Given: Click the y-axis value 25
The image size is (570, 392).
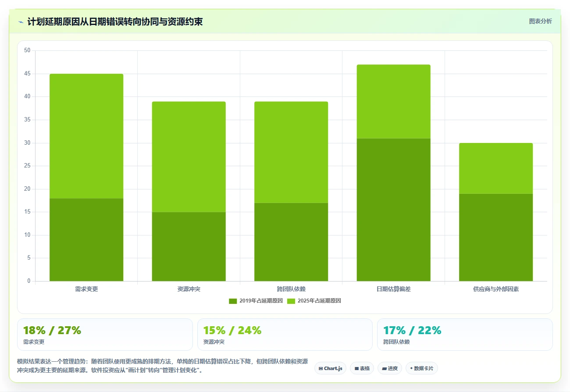Looking at the screenshot, I should [27, 166].
